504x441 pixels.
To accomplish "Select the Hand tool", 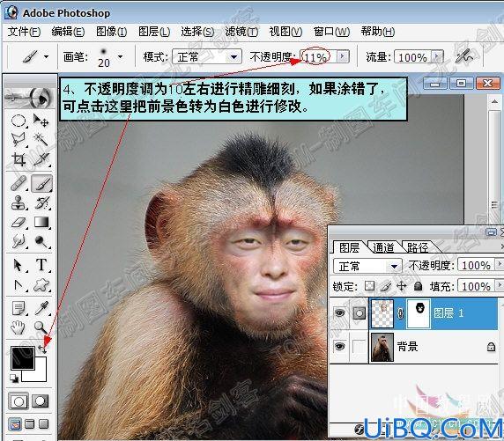I will pyautogui.click(x=19, y=327).
